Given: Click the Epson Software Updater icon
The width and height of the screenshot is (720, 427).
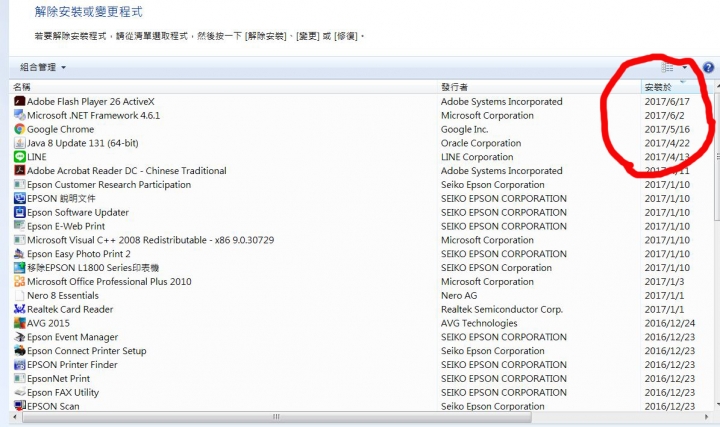Looking at the screenshot, I should (19, 212).
